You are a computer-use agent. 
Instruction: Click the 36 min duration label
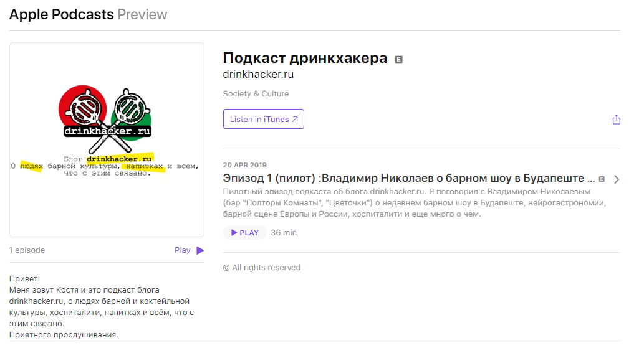click(x=284, y=232)
